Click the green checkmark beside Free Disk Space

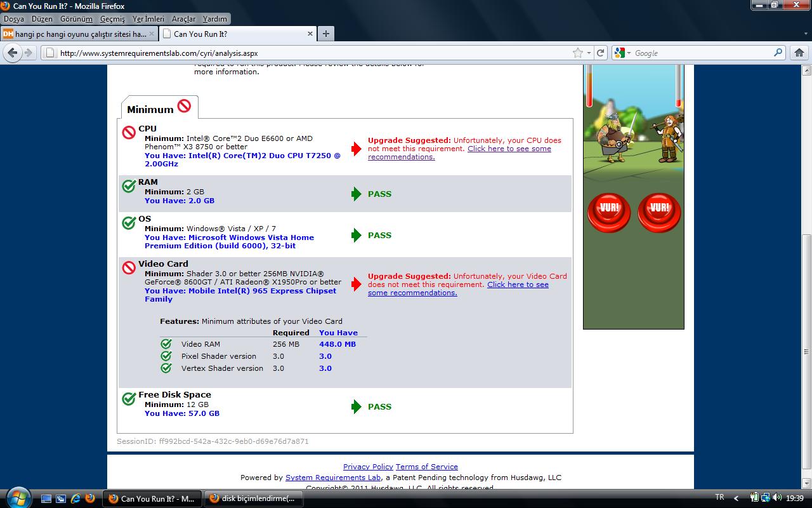(x=129, y=398)
